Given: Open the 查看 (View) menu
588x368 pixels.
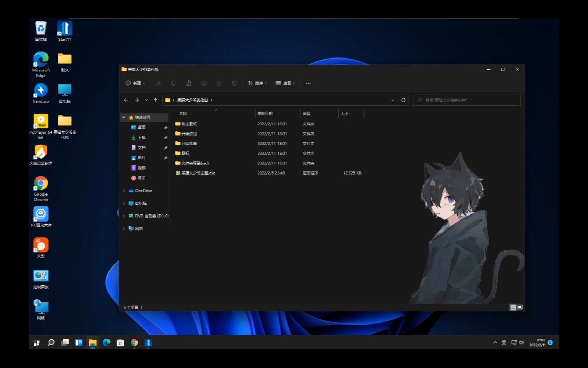Looking at the screenshot, I should tap(286, 83).
